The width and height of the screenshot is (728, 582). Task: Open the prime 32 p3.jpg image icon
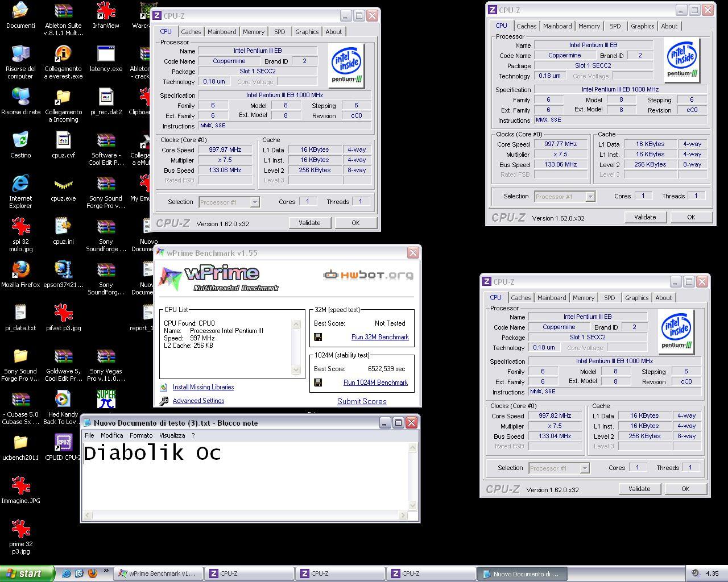click(x=20, y=538)
